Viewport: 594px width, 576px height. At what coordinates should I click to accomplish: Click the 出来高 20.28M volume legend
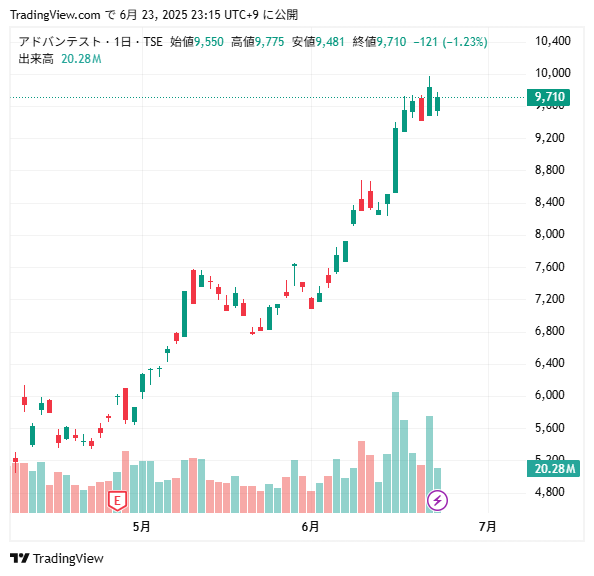point(60,59)
